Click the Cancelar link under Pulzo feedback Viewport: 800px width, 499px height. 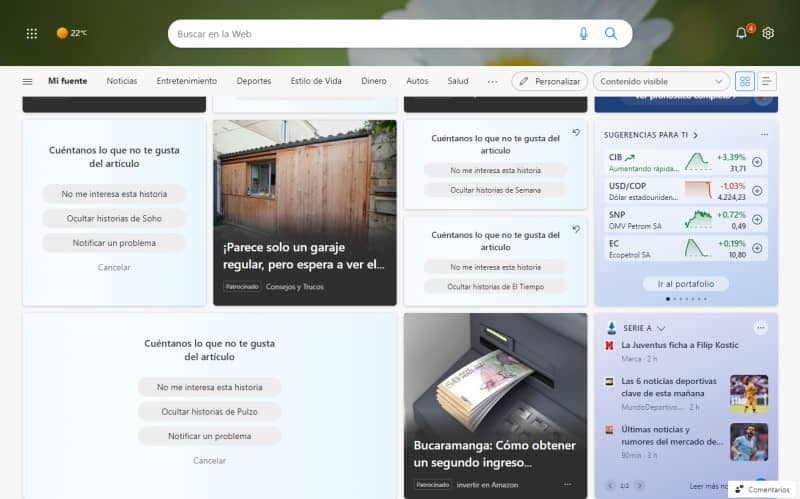point(209,461)
